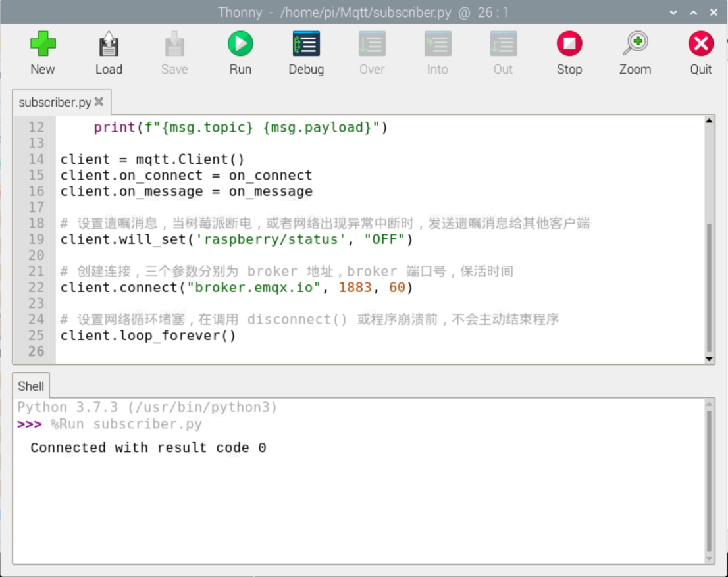Click the text 'client = mqtt.Client()'
Viewport: 728px width, 577px height.
152,159
